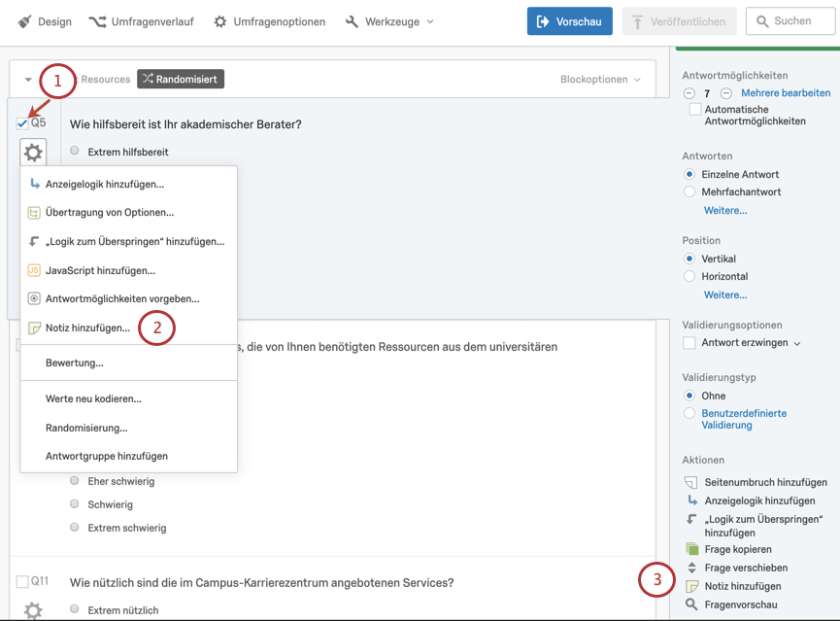Image resolution: width=840 pixels, height=621 pixels.
Task: Expand the Antwort erzwingen dropdown arrow
Action: (797, 343)
